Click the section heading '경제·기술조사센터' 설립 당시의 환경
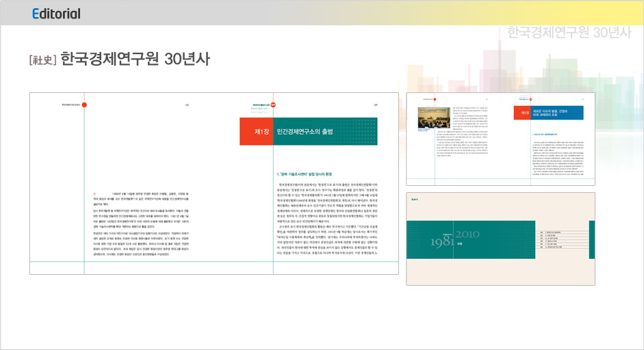 305,174
